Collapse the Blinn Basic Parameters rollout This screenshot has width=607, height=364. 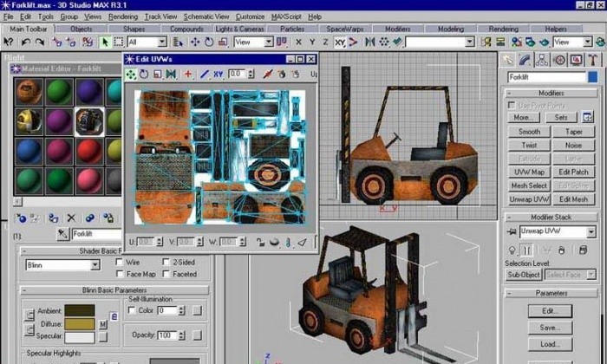(114, 291)
